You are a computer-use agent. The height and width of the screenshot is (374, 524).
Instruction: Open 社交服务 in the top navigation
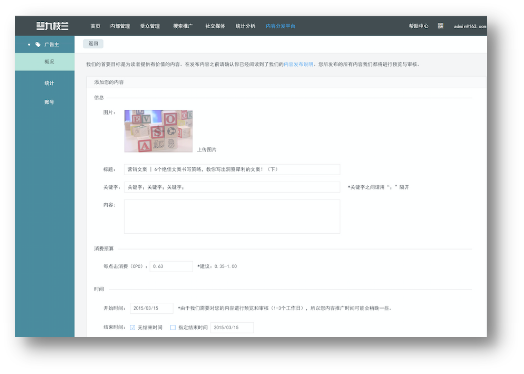click(215, 26)
